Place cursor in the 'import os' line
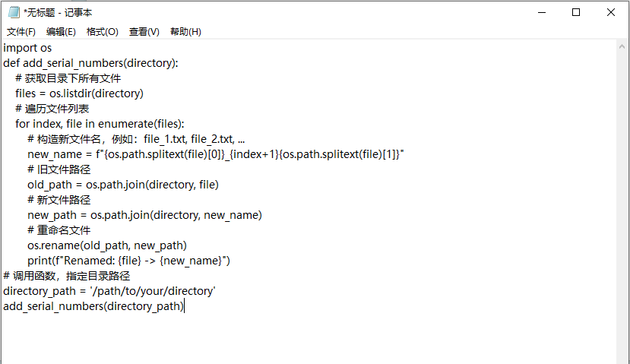Screen dimensions: 630x364 click(27, 48)
